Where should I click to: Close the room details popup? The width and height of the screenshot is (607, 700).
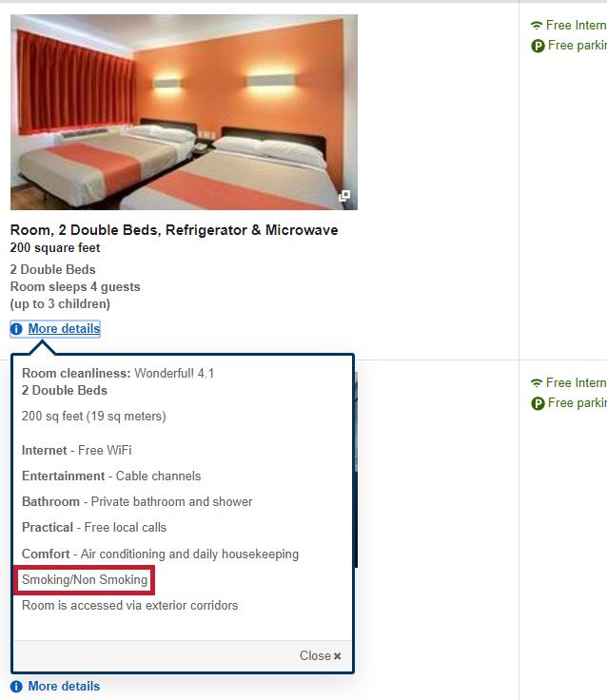pyautogui.click(x=321, y=656)
